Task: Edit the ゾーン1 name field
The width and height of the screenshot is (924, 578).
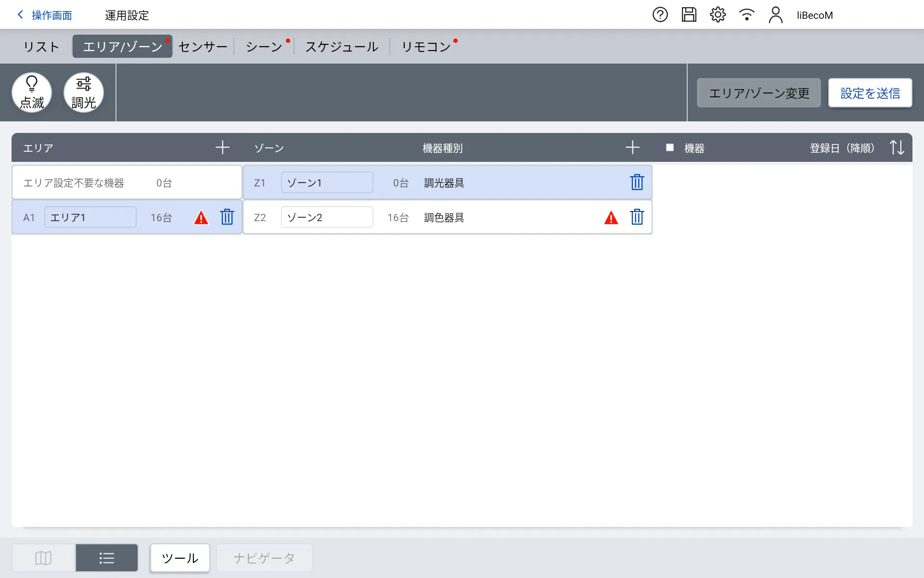Action: click(x=327, y=183)
